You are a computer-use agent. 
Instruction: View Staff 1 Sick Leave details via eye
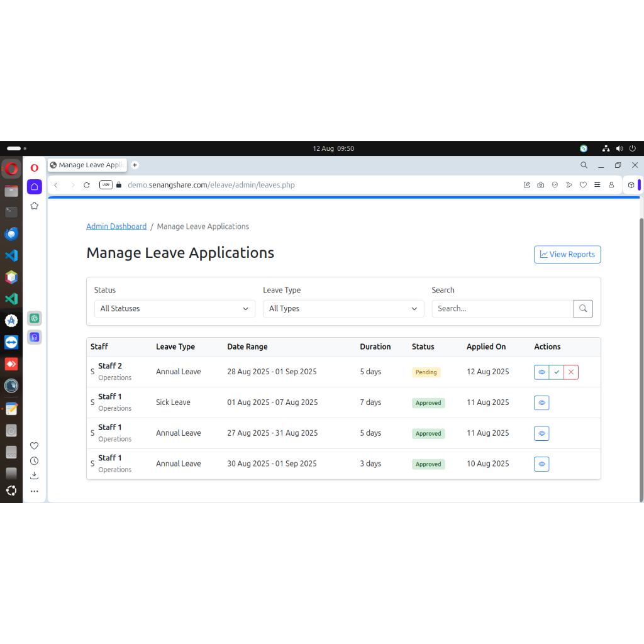(541, 403)
